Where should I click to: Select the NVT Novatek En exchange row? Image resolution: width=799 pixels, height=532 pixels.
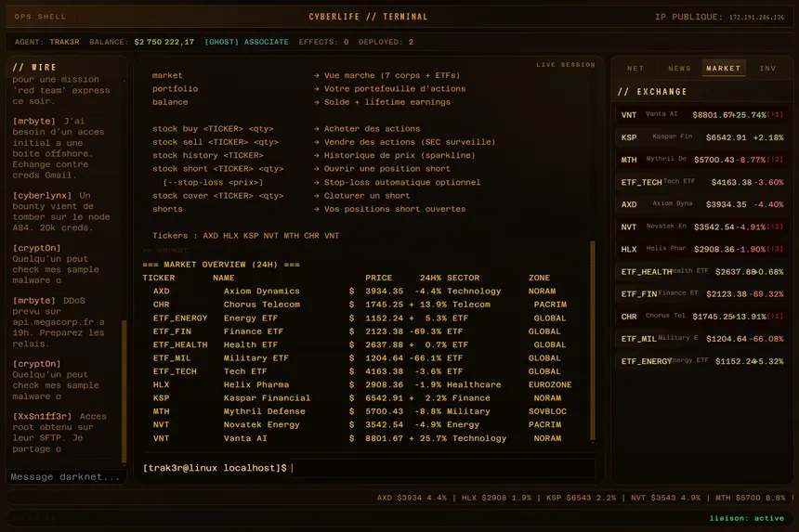(x=701, y=227)
